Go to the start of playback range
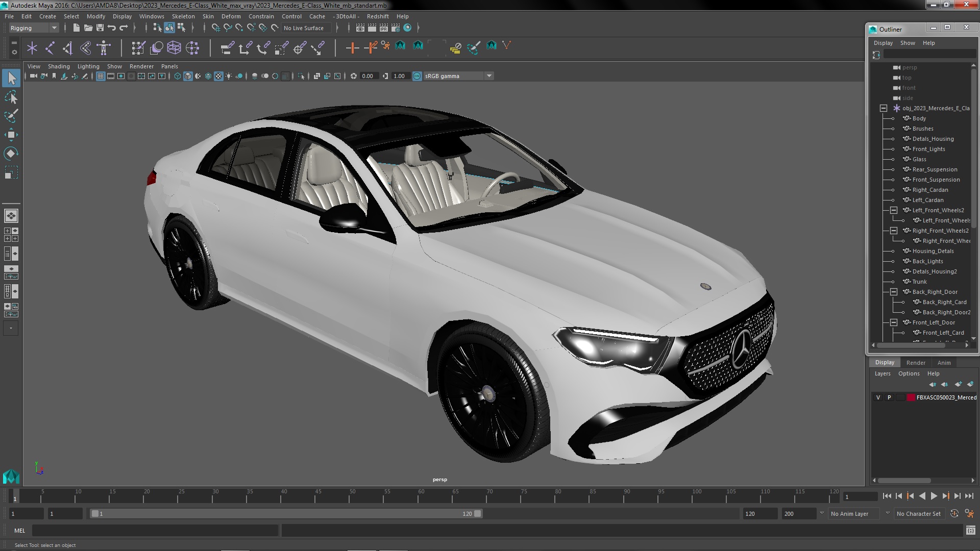Screen dimensions: 980x551 coord(887,496)
